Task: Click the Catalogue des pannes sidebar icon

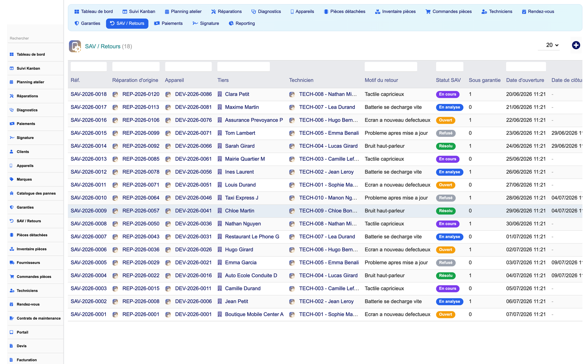Action: pos(12,193)
